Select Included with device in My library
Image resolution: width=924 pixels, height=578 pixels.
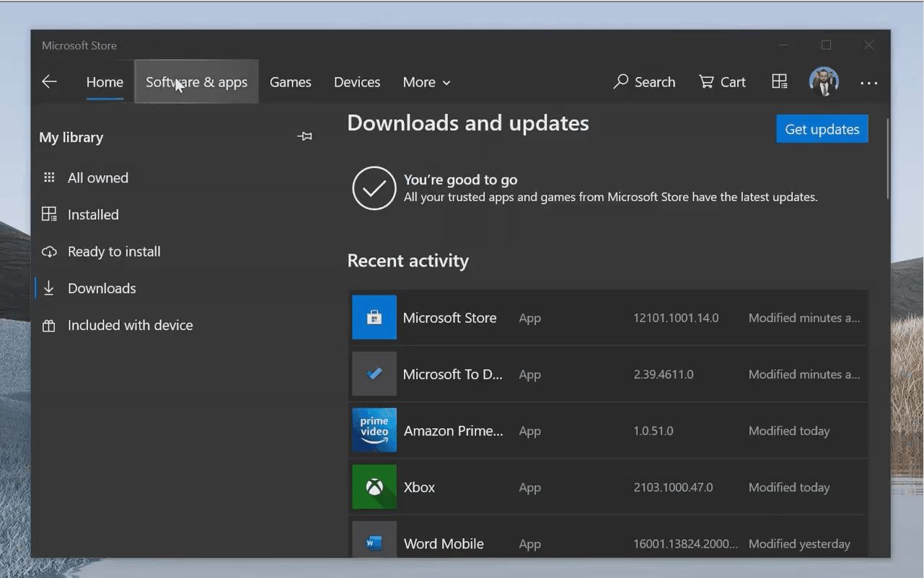pos(130,325)
